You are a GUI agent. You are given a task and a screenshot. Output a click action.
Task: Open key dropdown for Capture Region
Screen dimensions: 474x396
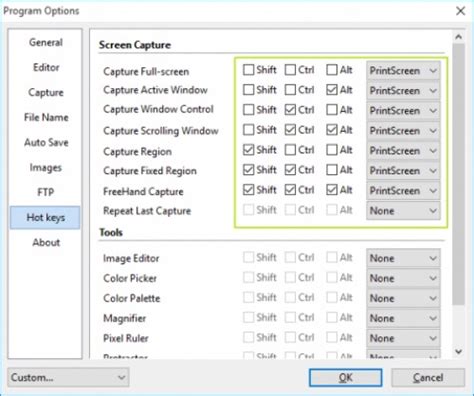403,151
